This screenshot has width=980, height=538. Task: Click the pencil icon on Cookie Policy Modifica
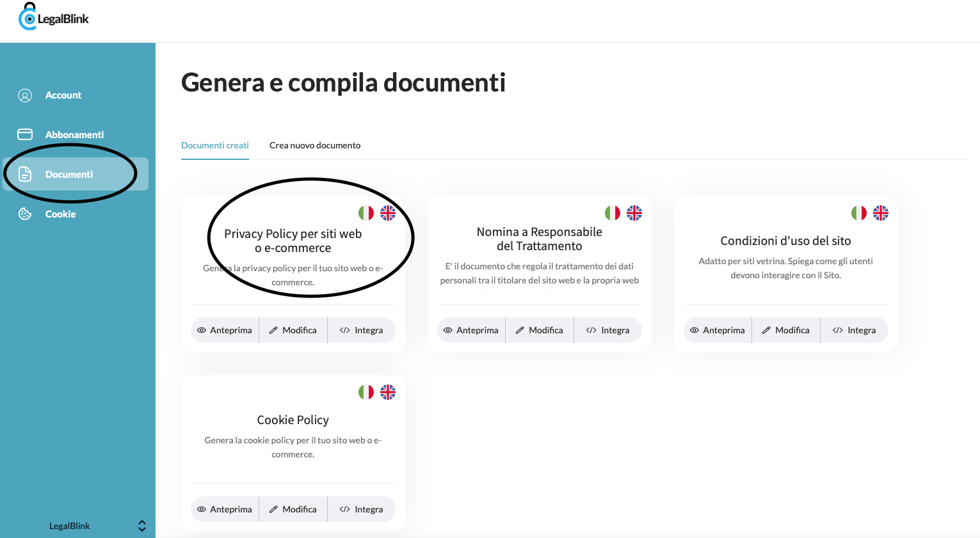coord(275,509)
